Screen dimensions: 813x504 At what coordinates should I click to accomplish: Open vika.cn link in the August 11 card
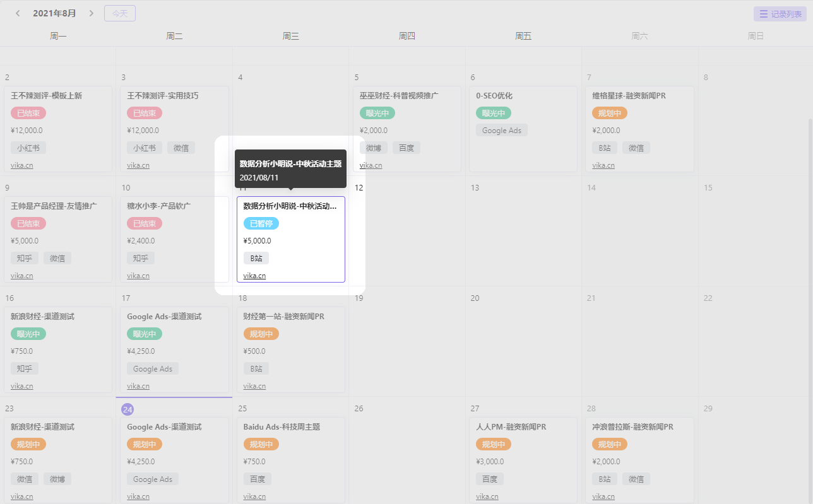pos(254,276)
